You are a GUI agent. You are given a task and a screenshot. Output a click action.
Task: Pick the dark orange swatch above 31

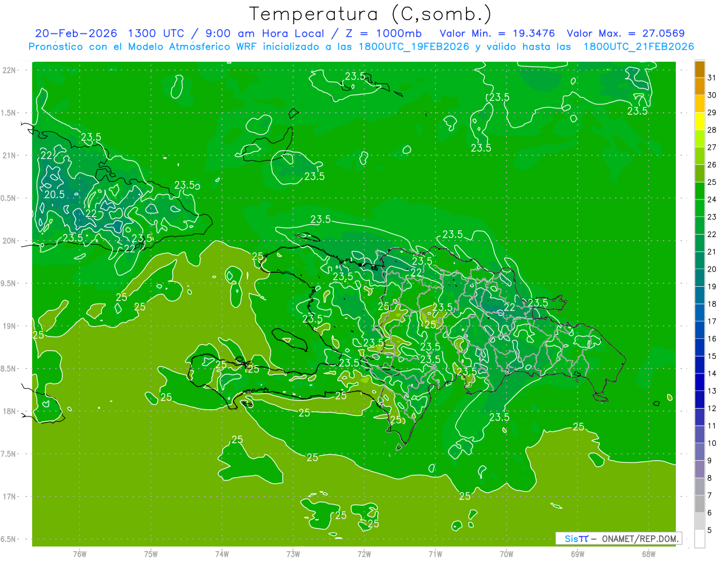coord(699,69)
